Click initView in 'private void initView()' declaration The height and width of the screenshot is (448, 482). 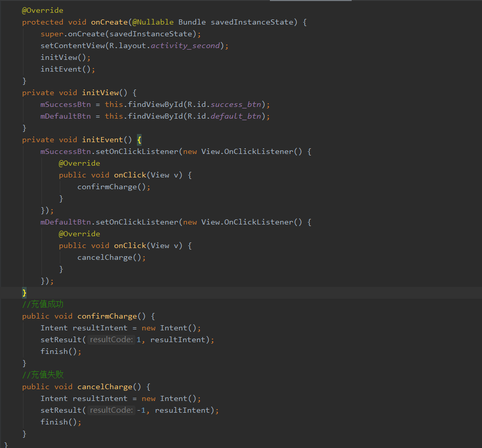(x=100, y=93)
